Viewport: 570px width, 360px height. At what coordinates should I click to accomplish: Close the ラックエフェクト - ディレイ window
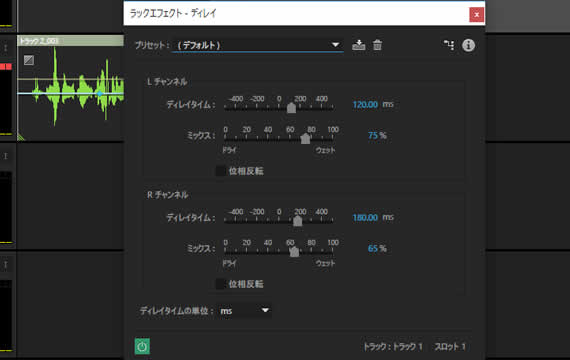[x=477, y=15]
